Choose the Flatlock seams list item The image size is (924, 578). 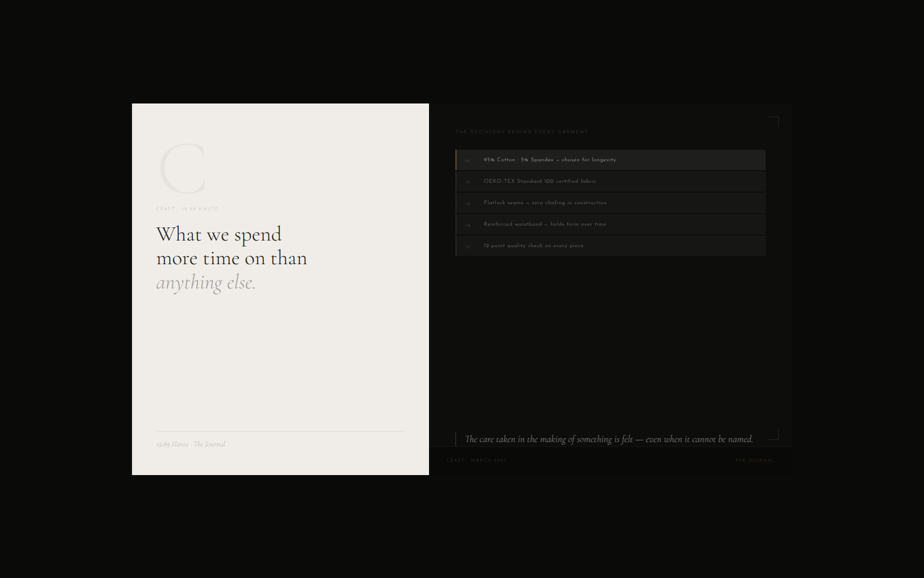coord(610,203)
